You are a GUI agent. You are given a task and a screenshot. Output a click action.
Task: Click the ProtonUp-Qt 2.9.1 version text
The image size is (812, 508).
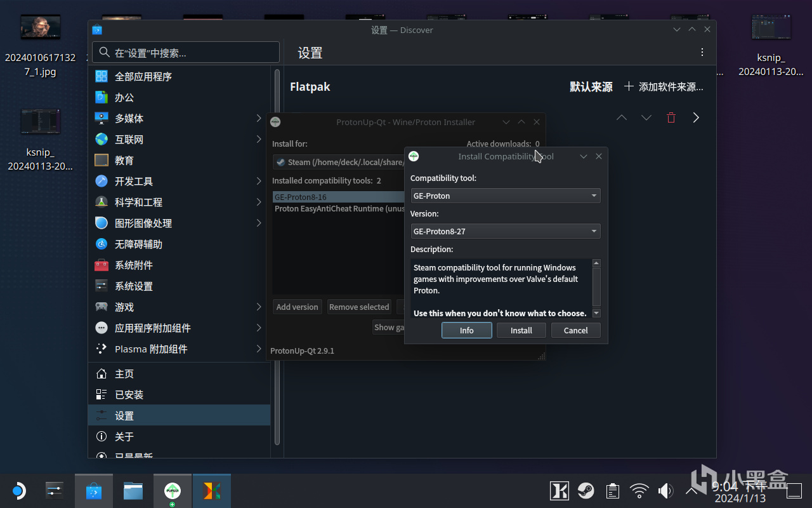pos(302,351)
